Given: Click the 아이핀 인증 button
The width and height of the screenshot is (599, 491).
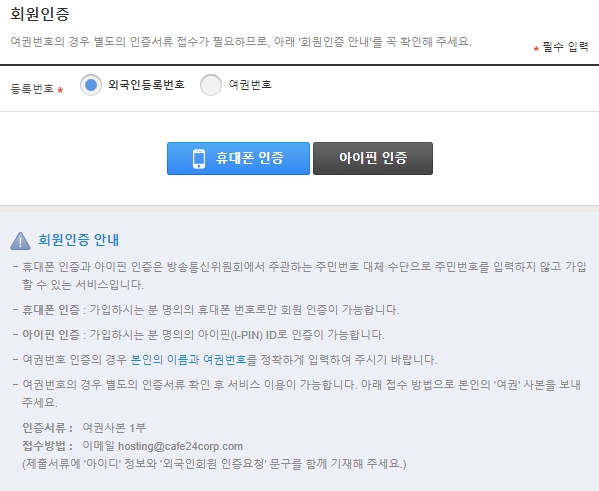Looking at the screenshot, I should point(373,158).
